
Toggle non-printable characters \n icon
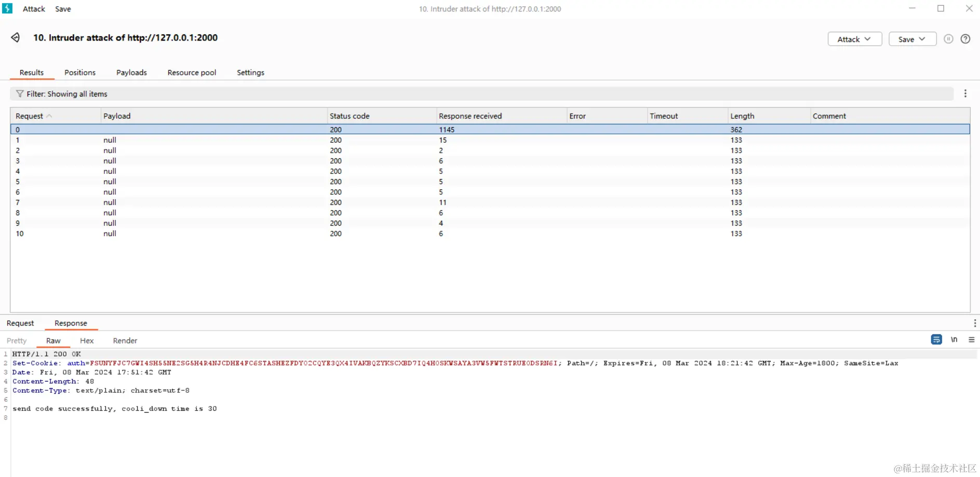point(954,339)
